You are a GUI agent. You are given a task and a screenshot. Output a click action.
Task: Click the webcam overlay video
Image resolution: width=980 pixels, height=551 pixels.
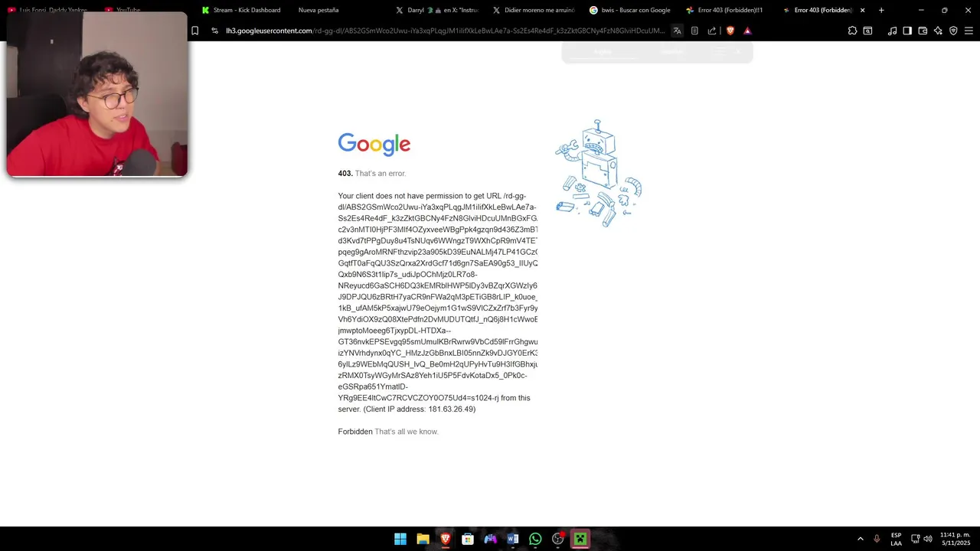click(97, 94)
